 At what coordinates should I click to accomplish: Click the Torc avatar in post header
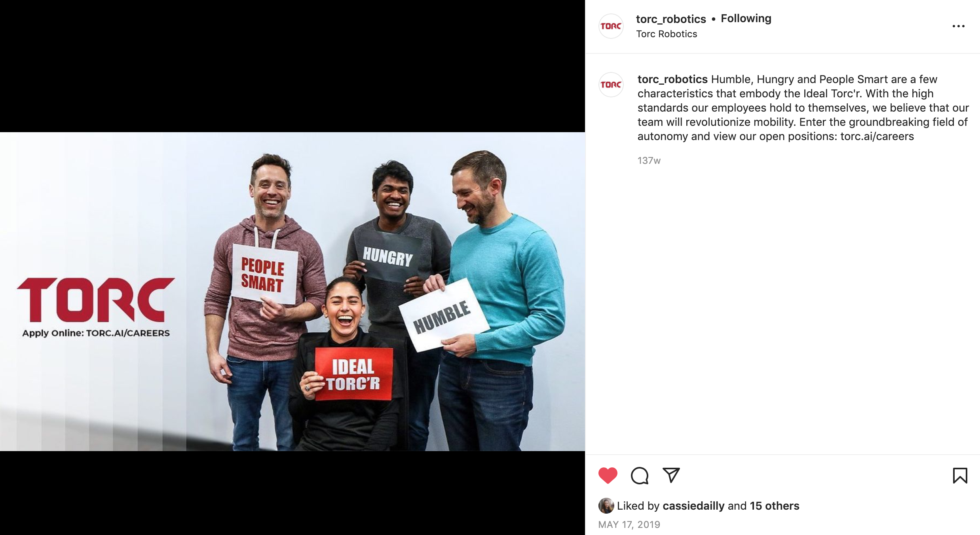click(611, 26)
